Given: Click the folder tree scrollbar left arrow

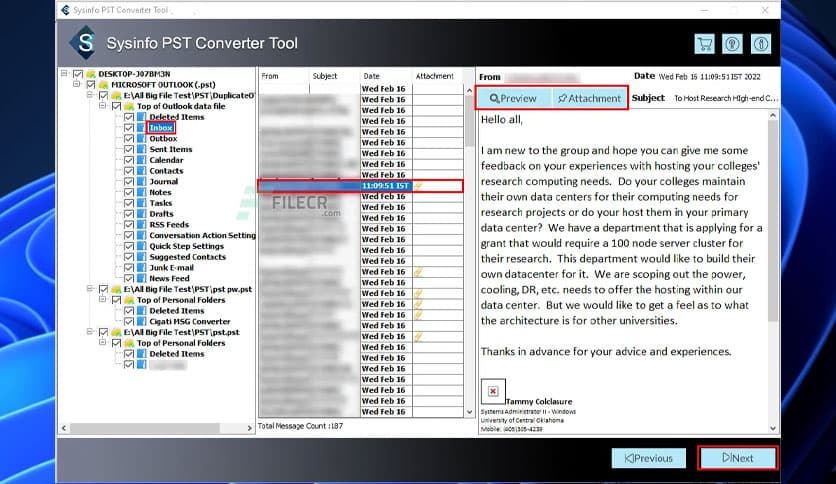Looking at the screenshot, I should pyautogui.click(x=65, y=428).
